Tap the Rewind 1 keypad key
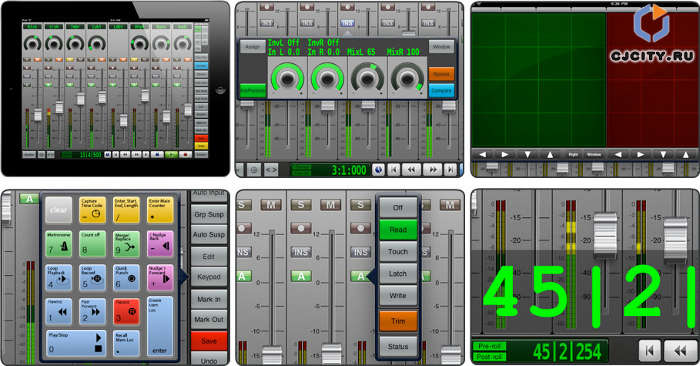This screenshot has height=366, width=700. (58, 311)
